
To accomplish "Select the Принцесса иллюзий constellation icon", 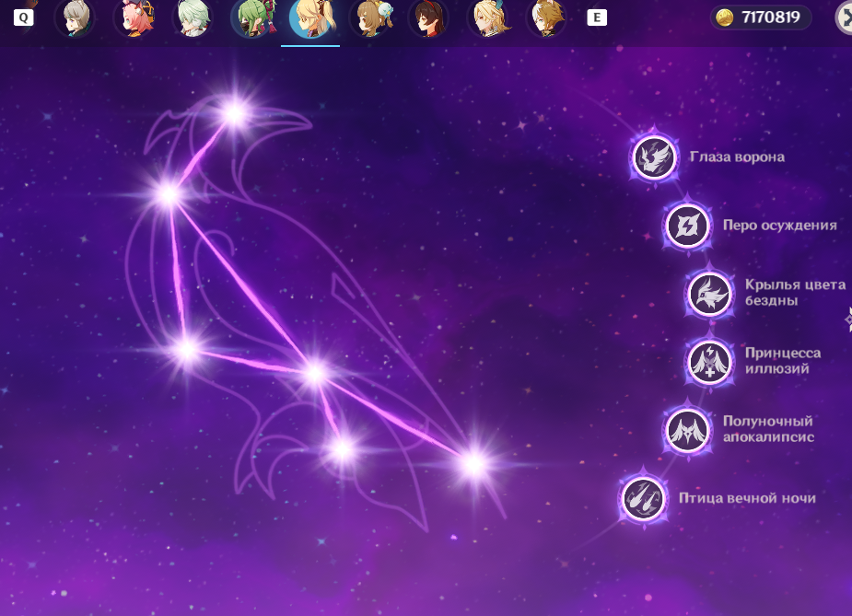I will 709,362.
